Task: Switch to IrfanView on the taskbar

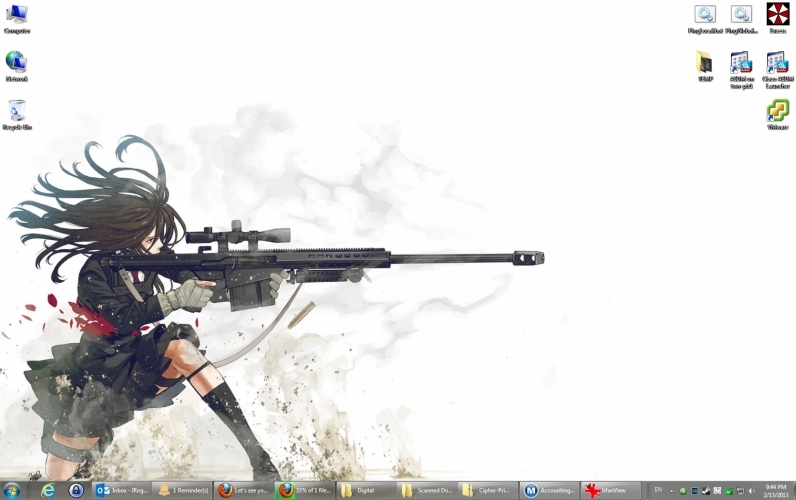Action: (x=610, y=490)
